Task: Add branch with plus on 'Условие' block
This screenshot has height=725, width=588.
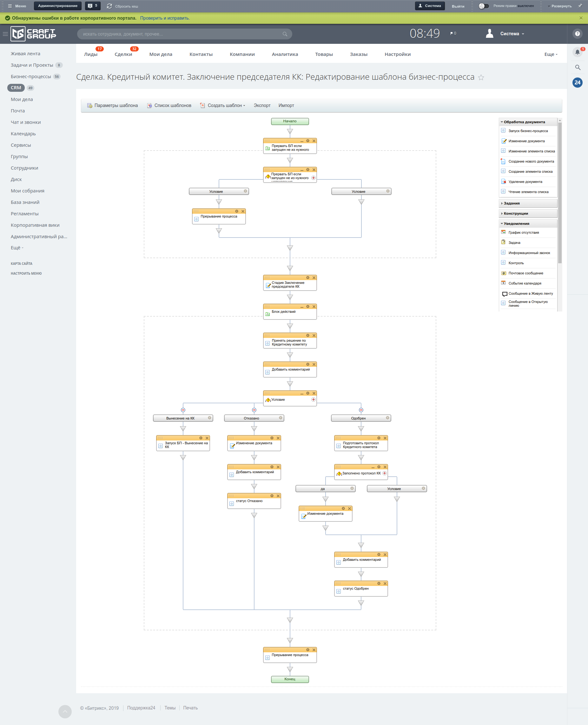Action: coord(313,399)
